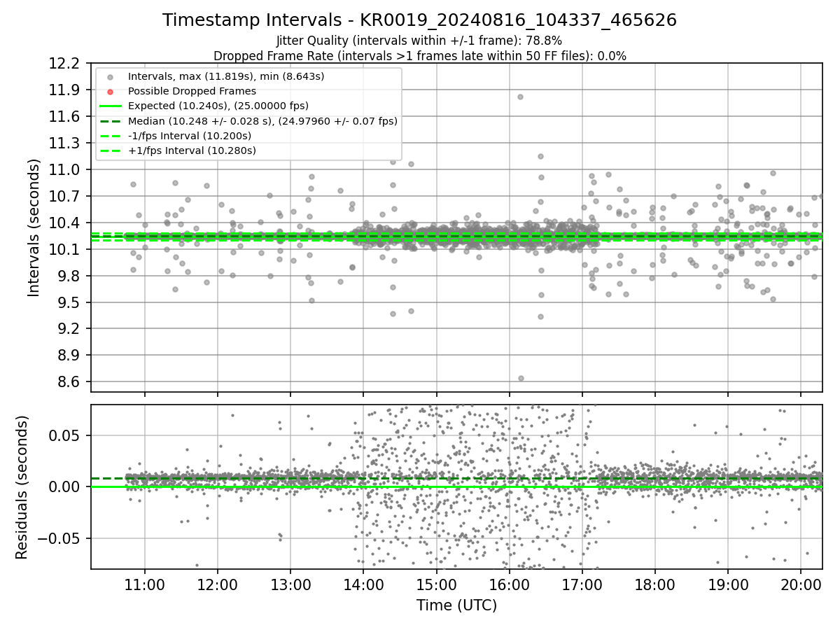Click the 11.9 y-axis tick label
This screenshot has width=840, height=630.
point(64,90)
